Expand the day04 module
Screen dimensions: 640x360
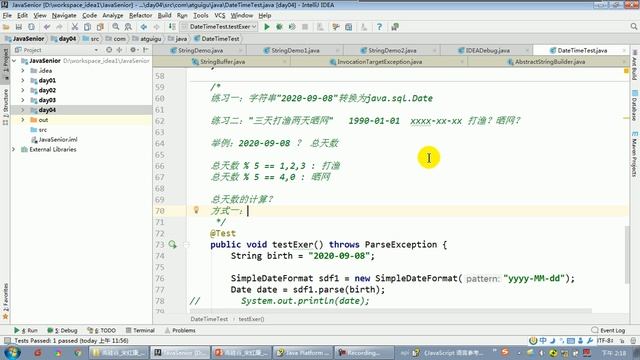tap(23, 110)
